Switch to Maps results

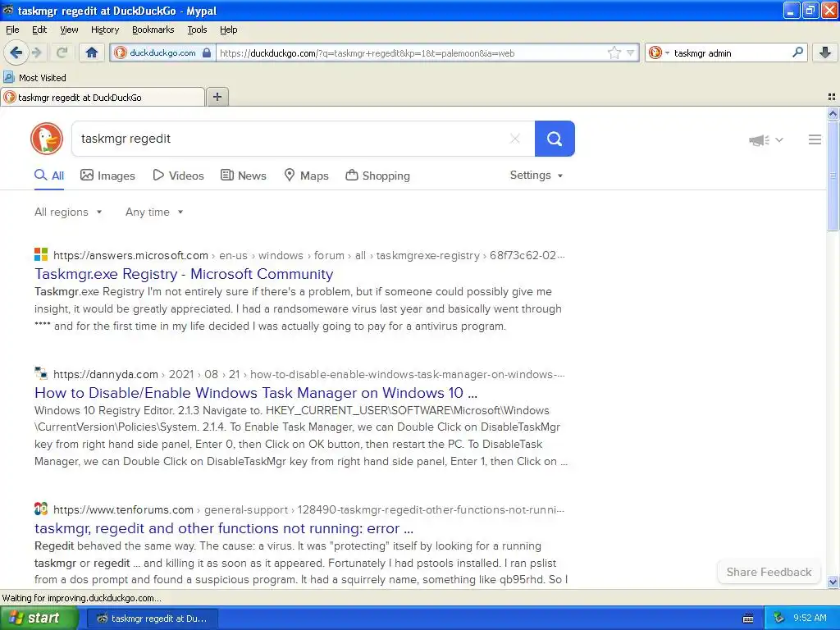(x=307, y=176)
